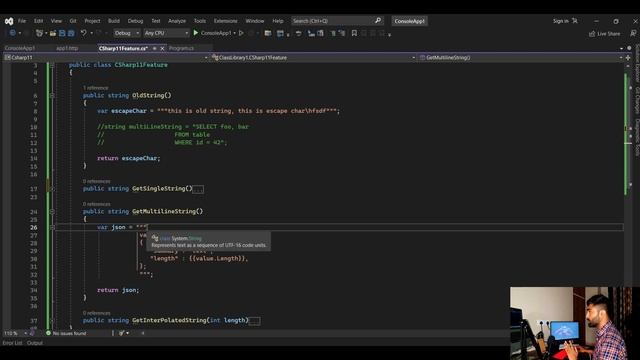This screenshot has height=360, width=640.
Task: Open the Any CPU platform dropdown
Action: (166, 33)
